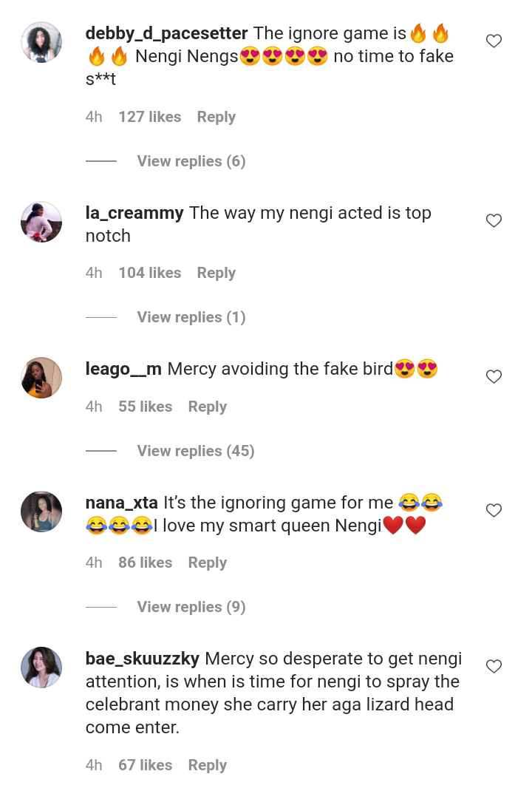This screenshot has width=532, height=788.
Task: Reply to leago__m's comment
Action: (x=207, y=407)
